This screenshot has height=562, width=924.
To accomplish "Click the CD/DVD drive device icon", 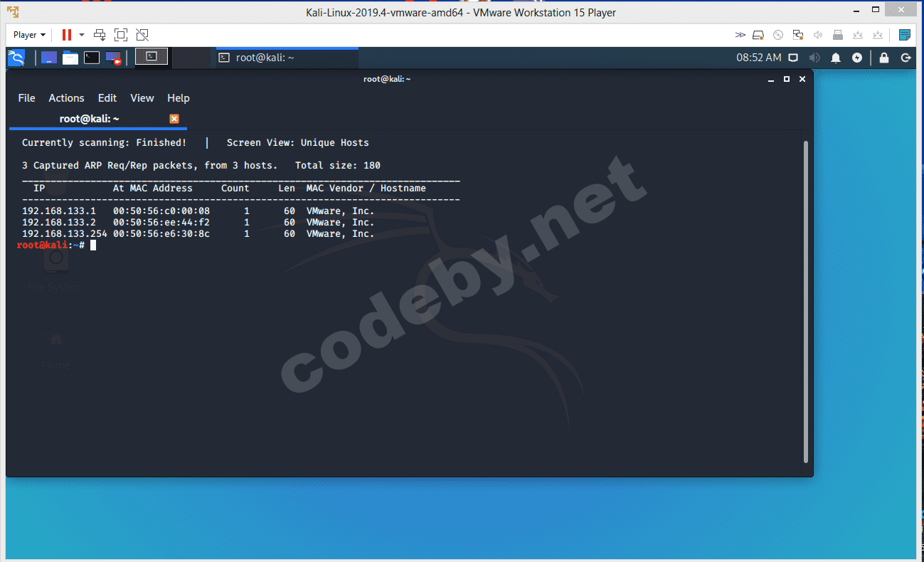I will 778,35.
